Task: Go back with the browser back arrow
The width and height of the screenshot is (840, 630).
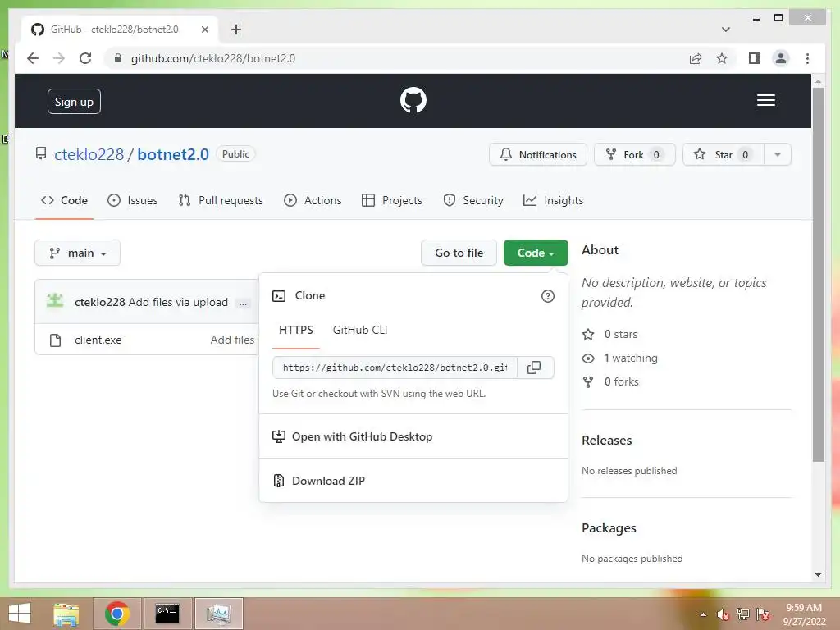Action: tap(33, 58)
